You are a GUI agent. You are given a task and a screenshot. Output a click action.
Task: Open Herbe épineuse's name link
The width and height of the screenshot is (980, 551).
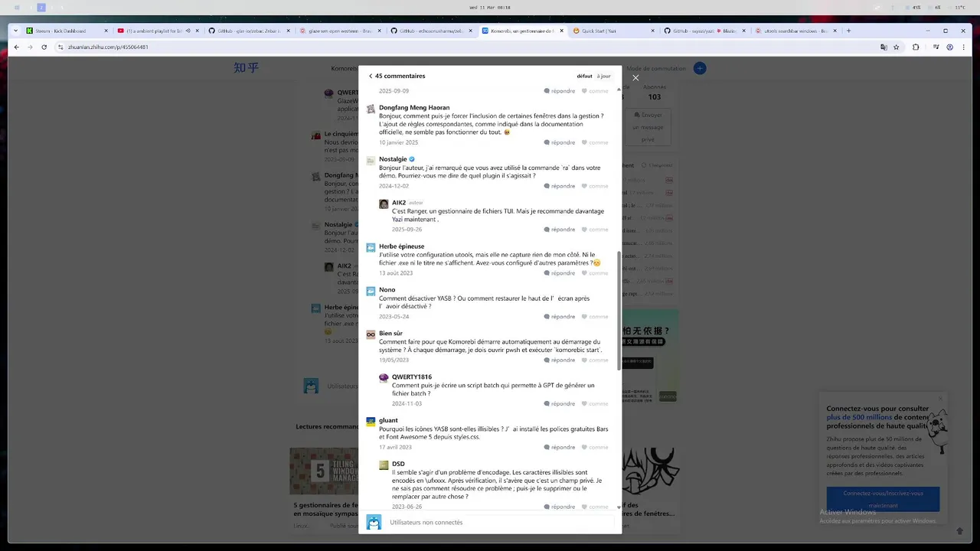401,246
